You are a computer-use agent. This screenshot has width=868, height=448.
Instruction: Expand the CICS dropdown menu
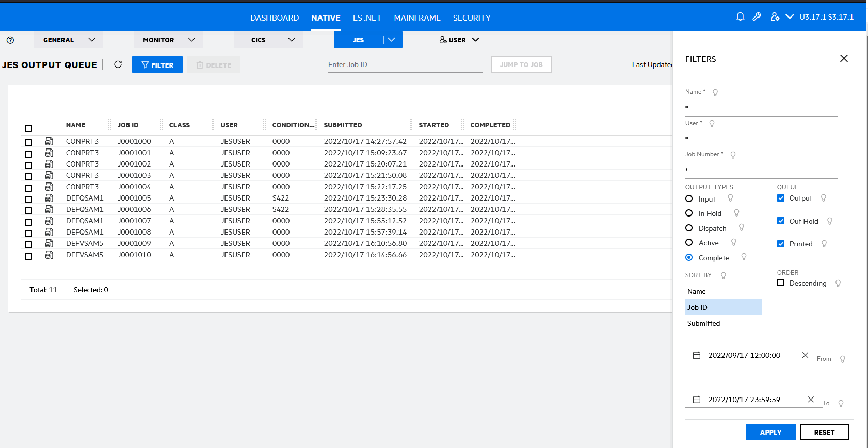268,40
